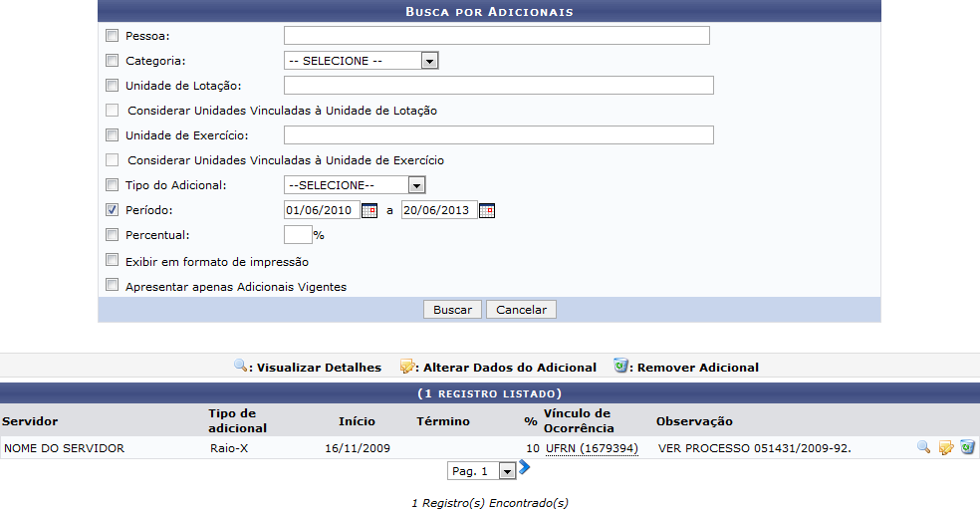Viewport: 980px width, 509px height.
Task: Enable the Pessoa filter checkbox
Action: tap(113, 36)
